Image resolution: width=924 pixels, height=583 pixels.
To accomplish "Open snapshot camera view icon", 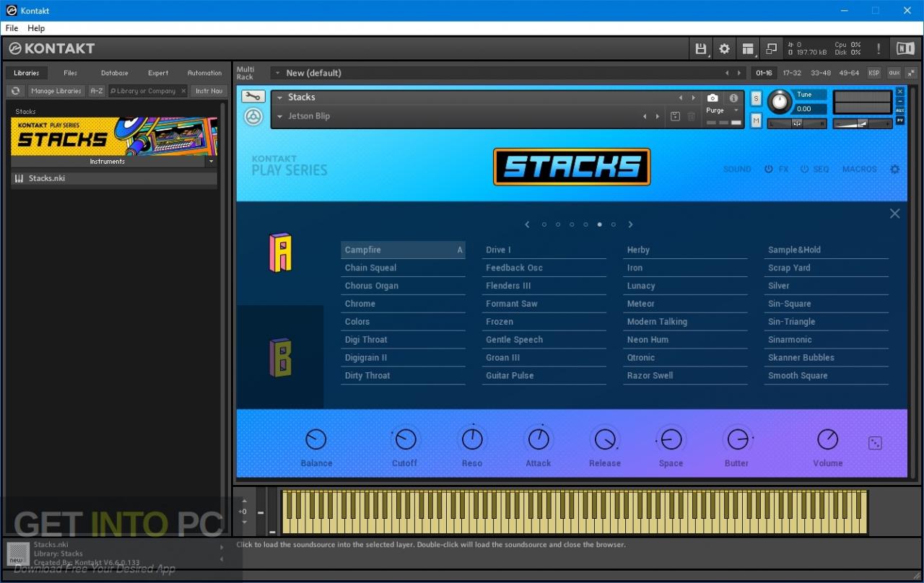I will pos(712,98).
